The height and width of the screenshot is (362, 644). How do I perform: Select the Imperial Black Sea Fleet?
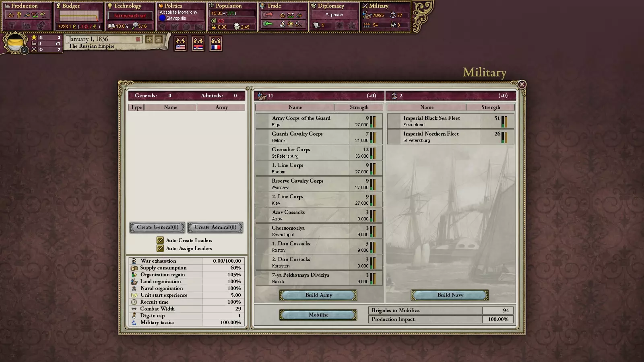450,121
